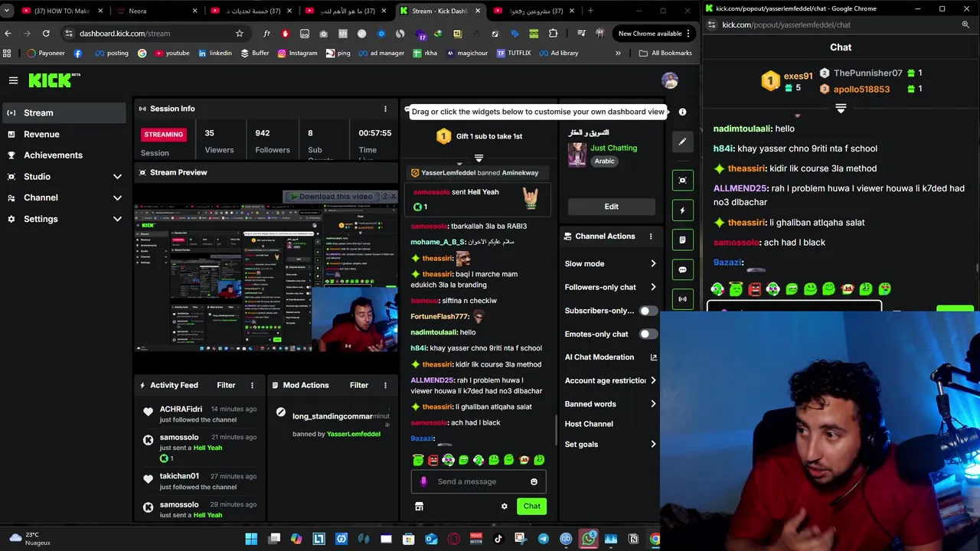Open the Activity Feed three-dot menu
Screen dimensions: 980x551
[252, 385]
